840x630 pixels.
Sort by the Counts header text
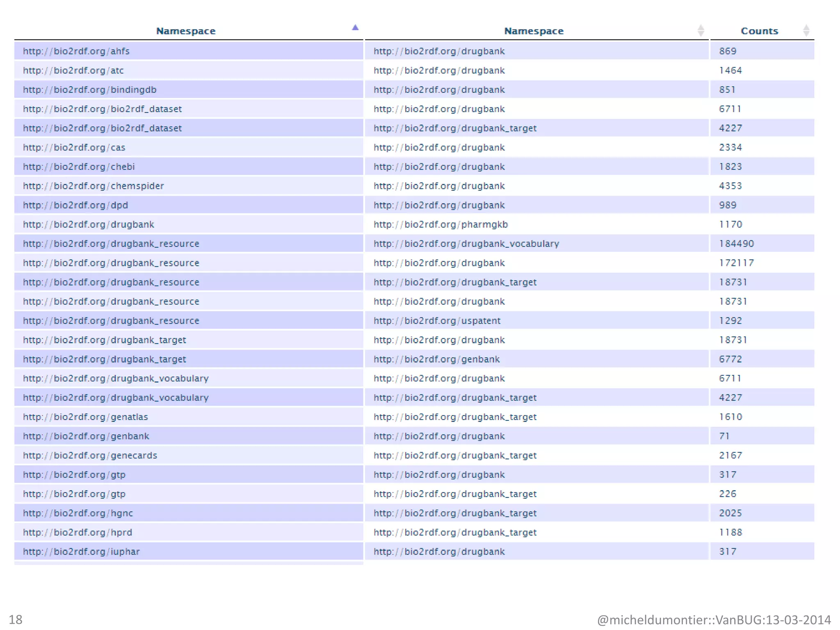tap(759, 31)
